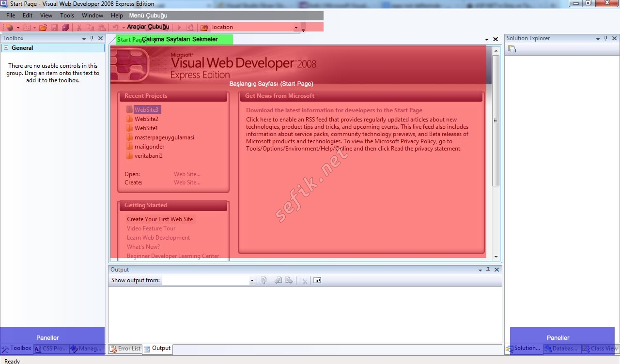Switch to the Error List tab
The width and height of the screenshot is (620, 364).
coord(125,349)
